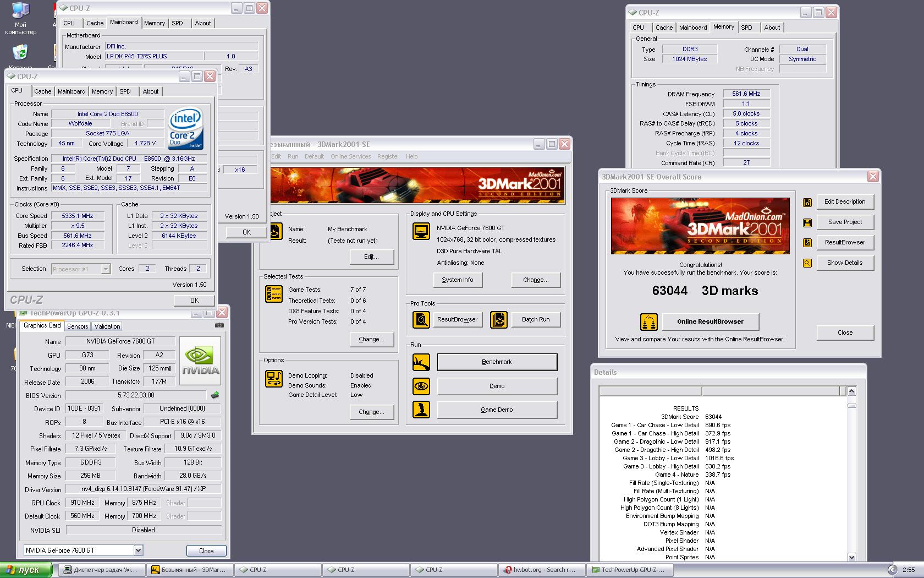924x578 pixels.
Task: Click DRAM Frequency 561.6 MHz value
Action: (x=746, y=94)
